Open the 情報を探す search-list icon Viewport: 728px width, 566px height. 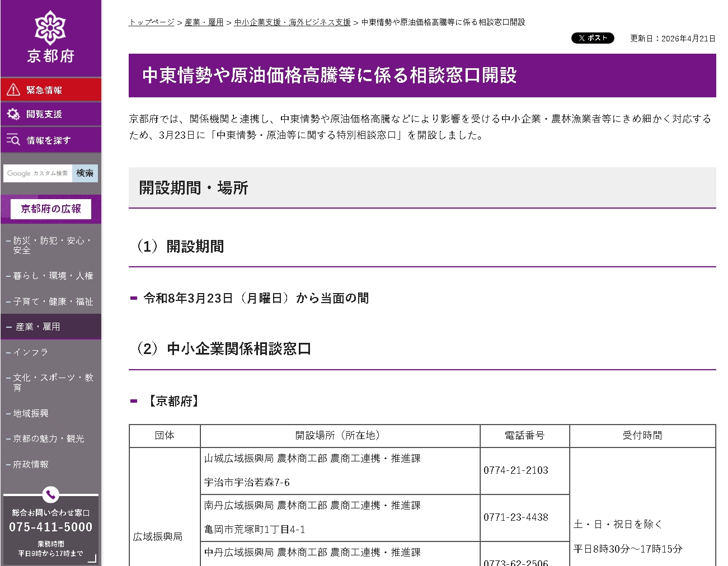coord(13,140)
